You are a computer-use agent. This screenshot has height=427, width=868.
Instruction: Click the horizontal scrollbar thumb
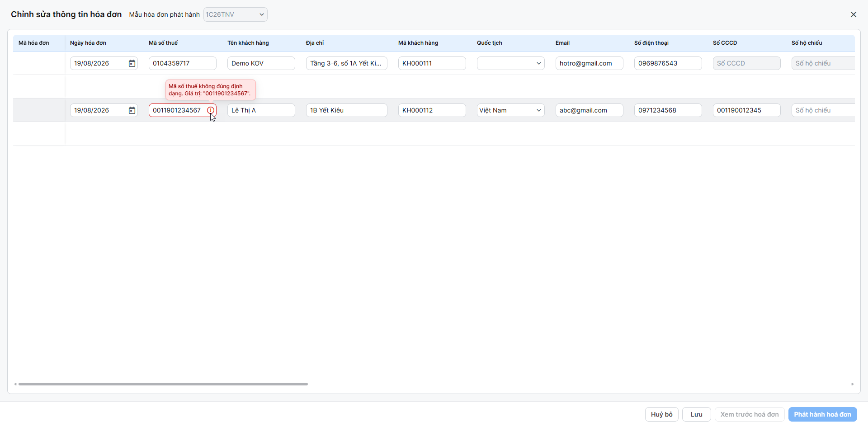[x=163, y=384]
